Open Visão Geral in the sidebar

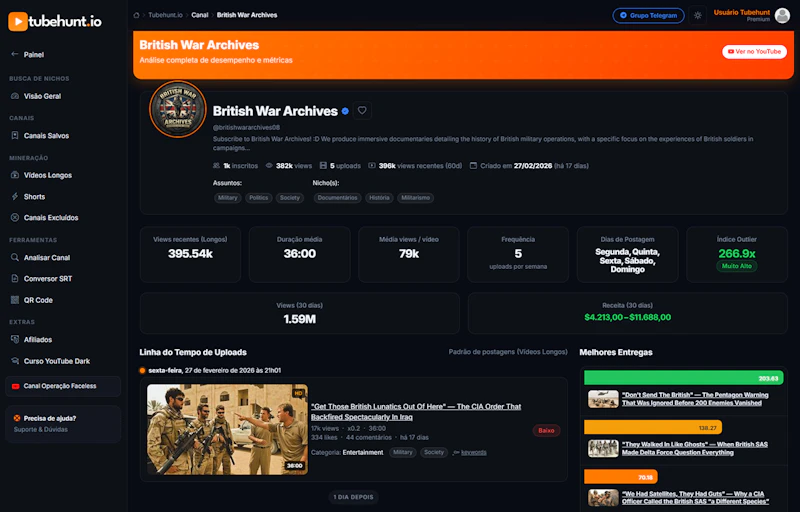pos(42,96)
